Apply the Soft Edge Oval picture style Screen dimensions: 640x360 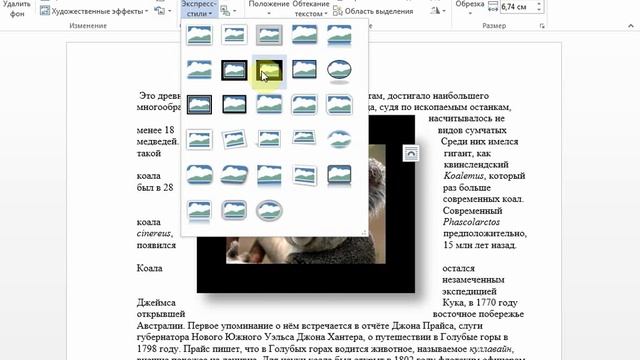pos(340,140)
